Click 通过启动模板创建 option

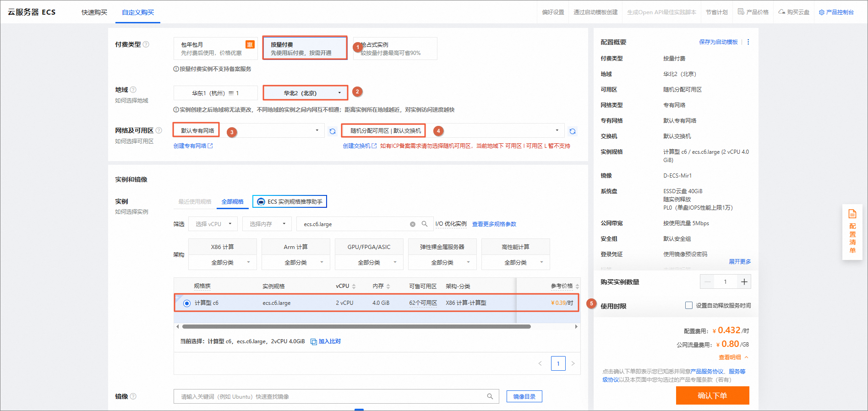click(595, 12)
